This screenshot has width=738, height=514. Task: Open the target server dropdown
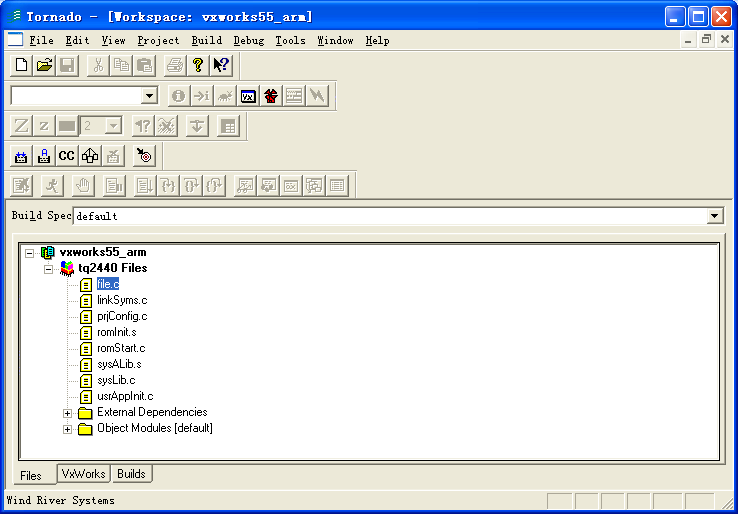point(149,96)
